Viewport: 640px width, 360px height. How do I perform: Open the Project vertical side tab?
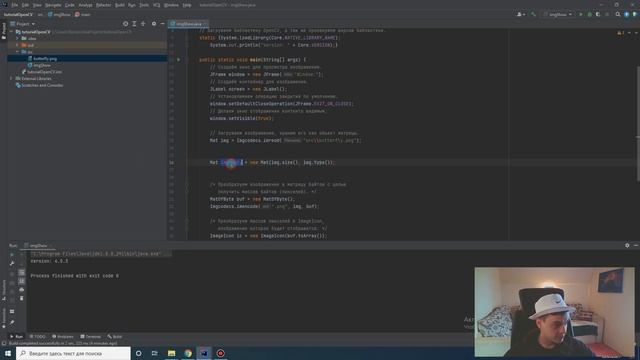coord(4,31)
